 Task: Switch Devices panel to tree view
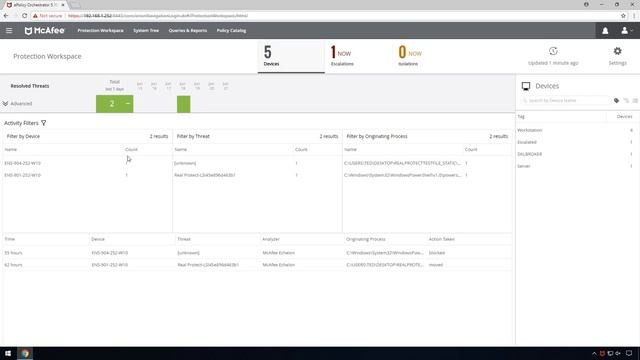click(x=626, y=100)
